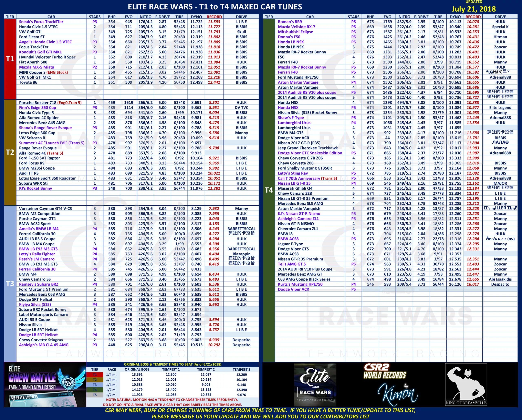522x420 pixels.
Task: Select the light blue T3 tier block
Action: tap(10, 284)
